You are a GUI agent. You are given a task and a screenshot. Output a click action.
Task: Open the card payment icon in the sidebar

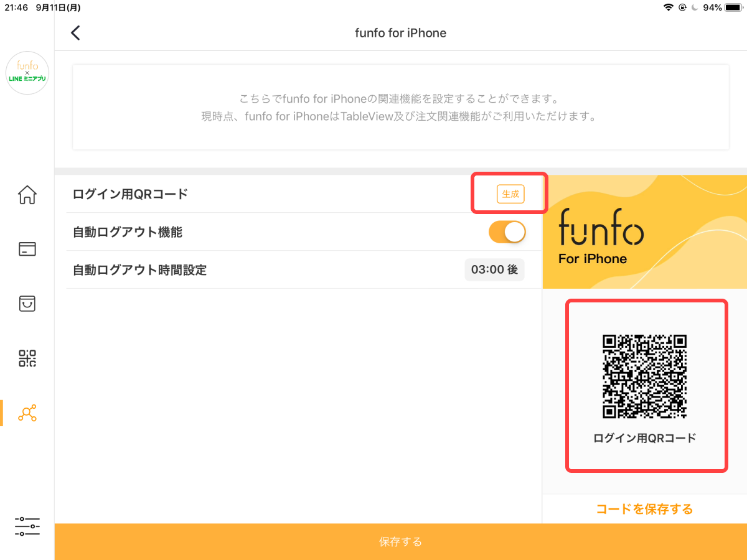(x=27, y=249)
